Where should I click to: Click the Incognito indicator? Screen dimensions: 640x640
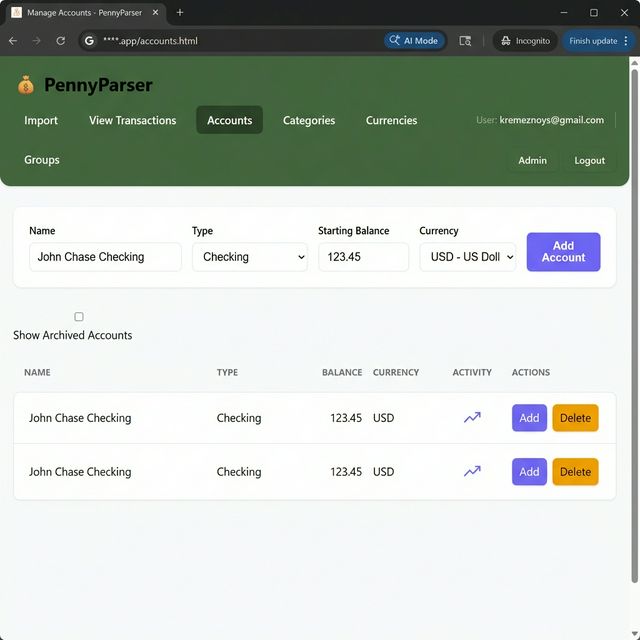coord(525,41)
